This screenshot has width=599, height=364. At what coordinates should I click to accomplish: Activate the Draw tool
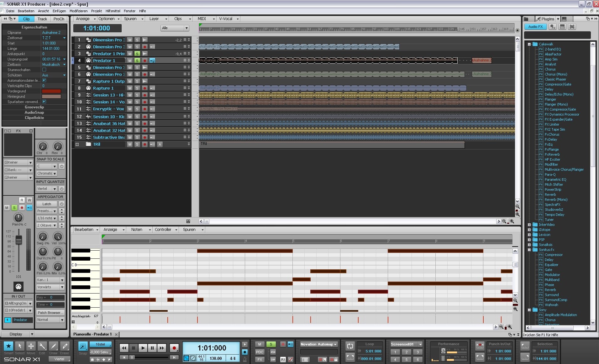pos(53,346)
